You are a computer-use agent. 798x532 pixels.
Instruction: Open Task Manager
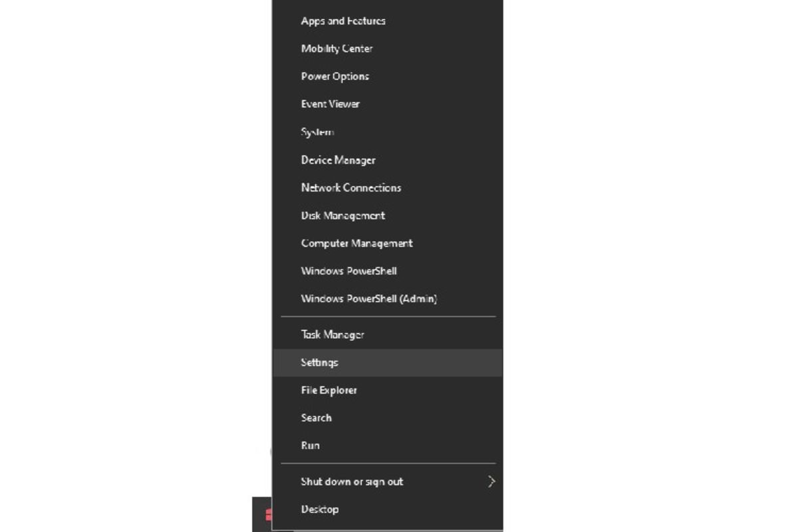click(x=332, y=334)
